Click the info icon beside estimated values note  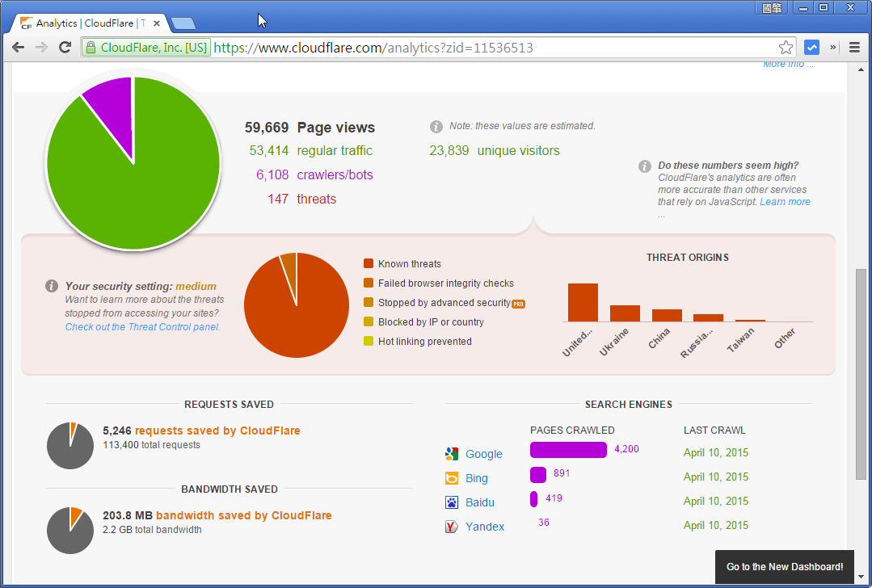pyautogui.click(x=436, y=126)
